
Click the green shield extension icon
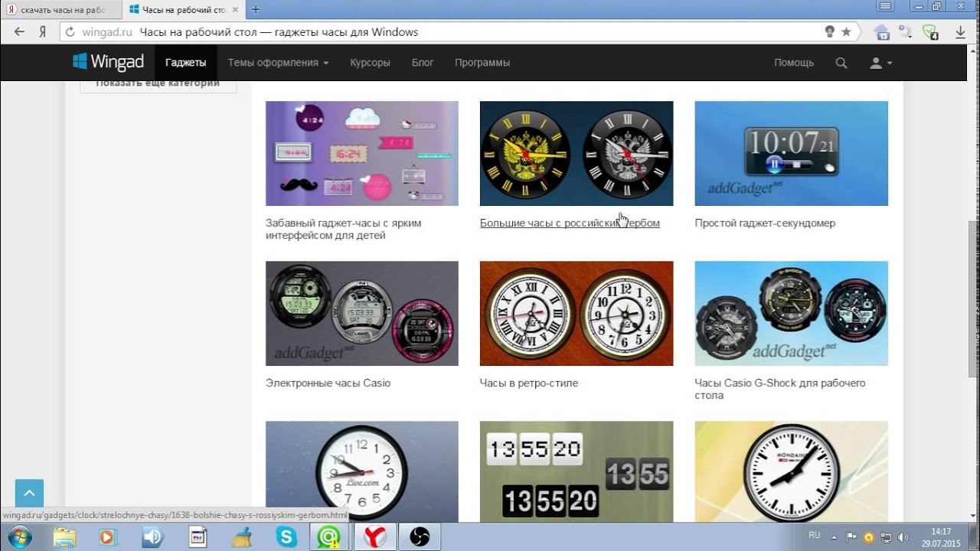930,32
